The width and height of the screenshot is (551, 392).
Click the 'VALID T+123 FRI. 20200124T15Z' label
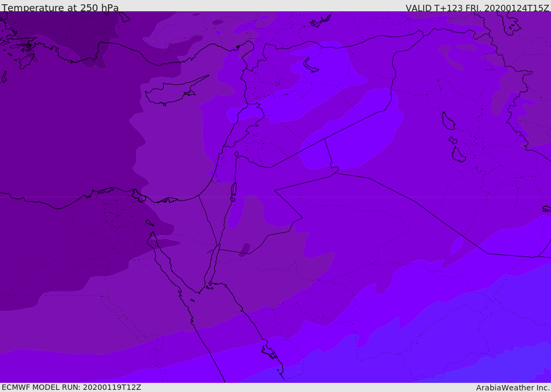pos(477,8)
